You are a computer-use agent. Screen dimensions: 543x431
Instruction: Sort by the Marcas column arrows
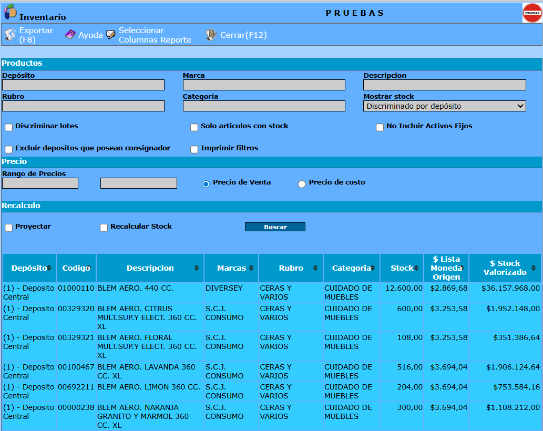(251, 268)
